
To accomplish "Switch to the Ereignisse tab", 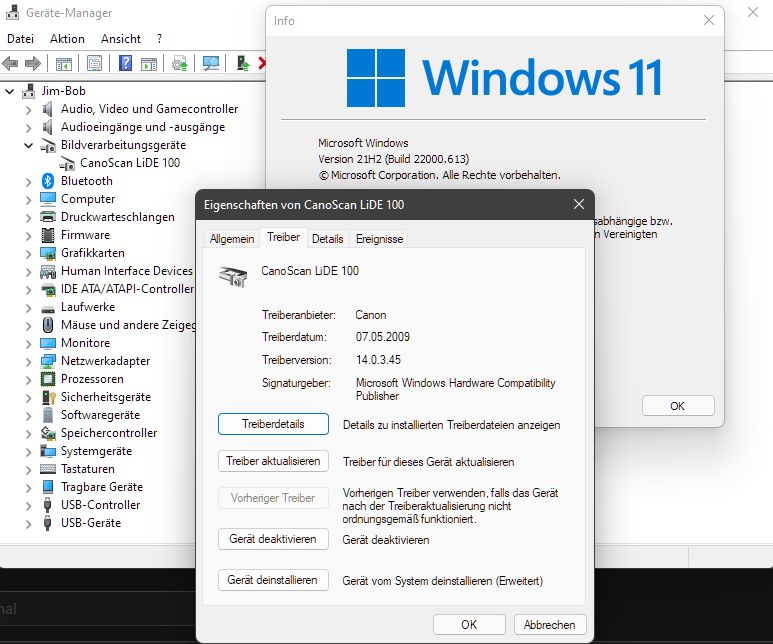I will [x=379, y=239].
